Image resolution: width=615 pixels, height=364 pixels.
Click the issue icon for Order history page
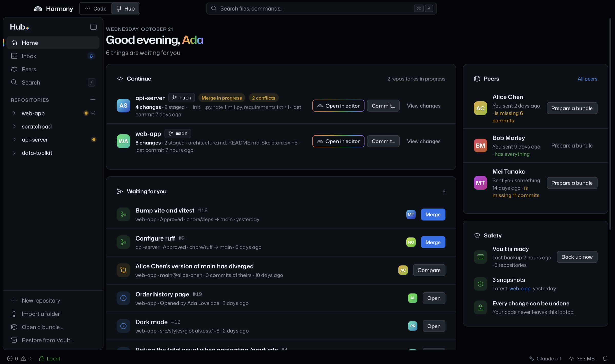click(123, 298)
